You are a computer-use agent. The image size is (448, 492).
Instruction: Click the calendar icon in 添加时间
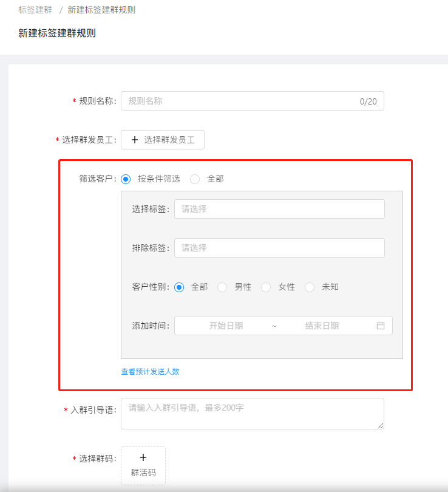click(x=381, y=326)
